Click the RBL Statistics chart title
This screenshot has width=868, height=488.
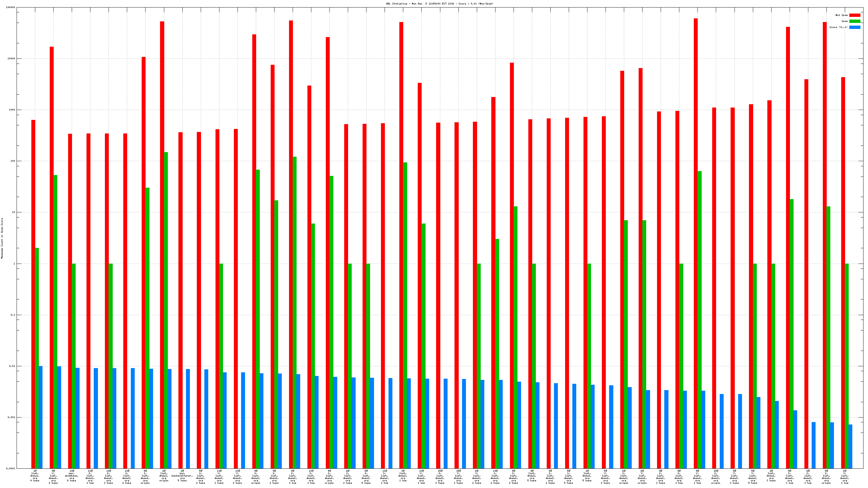[439, 4]
